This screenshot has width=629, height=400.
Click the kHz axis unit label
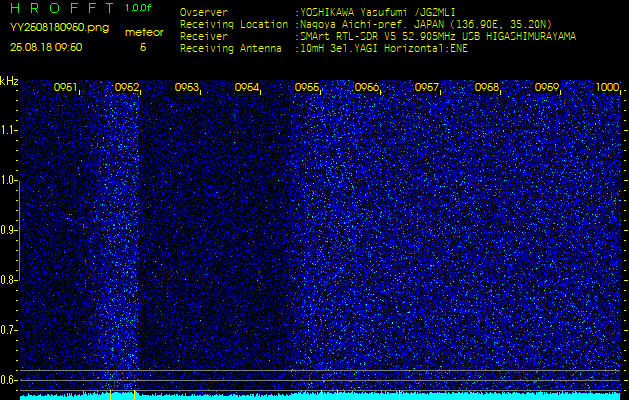9,81
